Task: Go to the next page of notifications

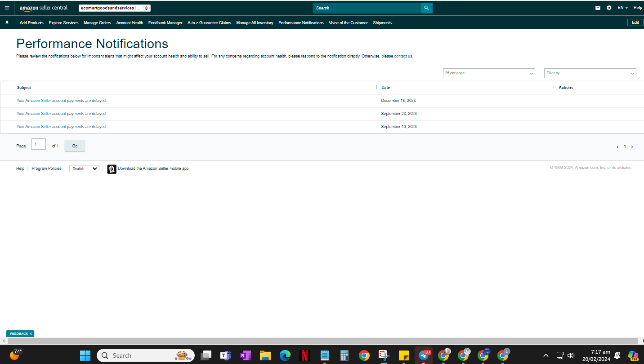Action: pyautogui.click(x=632, y=147)
